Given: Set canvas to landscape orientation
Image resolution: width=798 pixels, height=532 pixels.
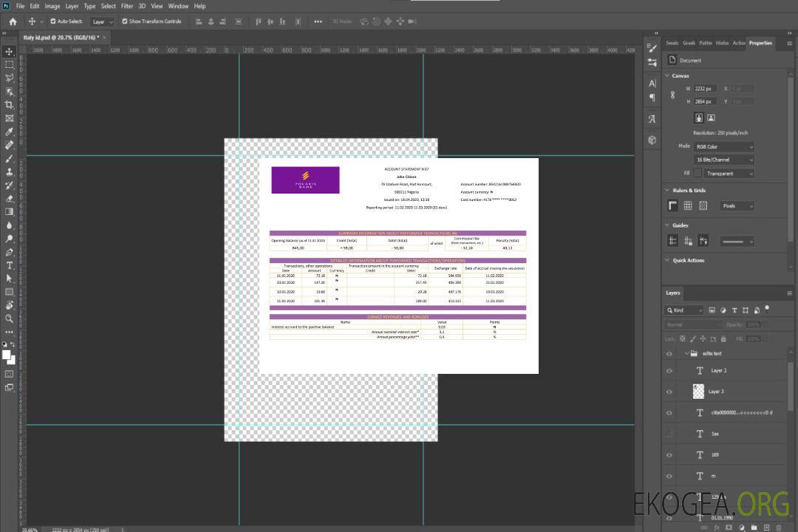Looking at the screenshot, I should (x=711, y=117).
